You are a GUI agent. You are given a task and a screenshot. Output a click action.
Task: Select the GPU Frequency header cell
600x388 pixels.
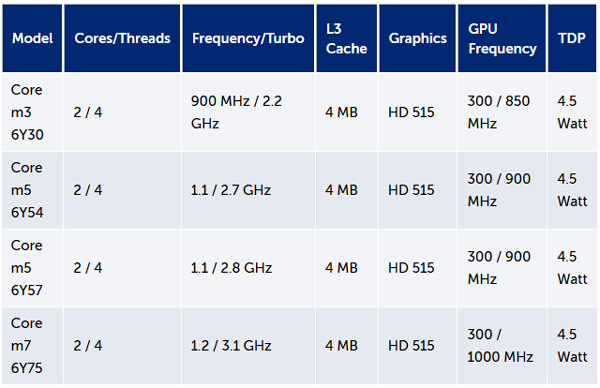pyautogui.click(x=502, y=38)
